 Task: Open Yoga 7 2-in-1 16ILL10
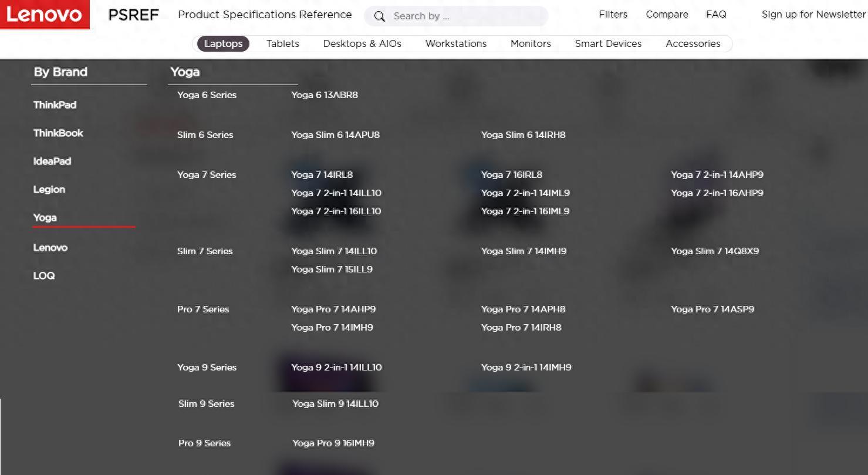tap(336, 211)
